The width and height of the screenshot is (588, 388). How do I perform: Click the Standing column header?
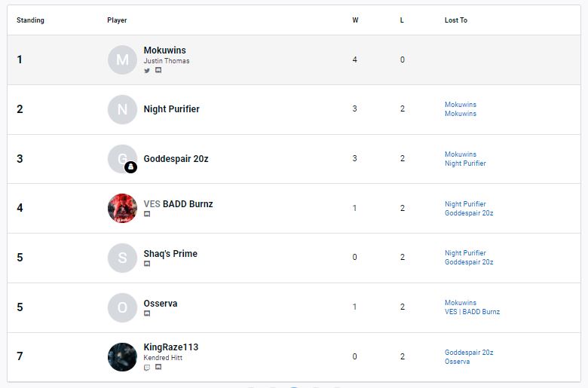point(30,20)
